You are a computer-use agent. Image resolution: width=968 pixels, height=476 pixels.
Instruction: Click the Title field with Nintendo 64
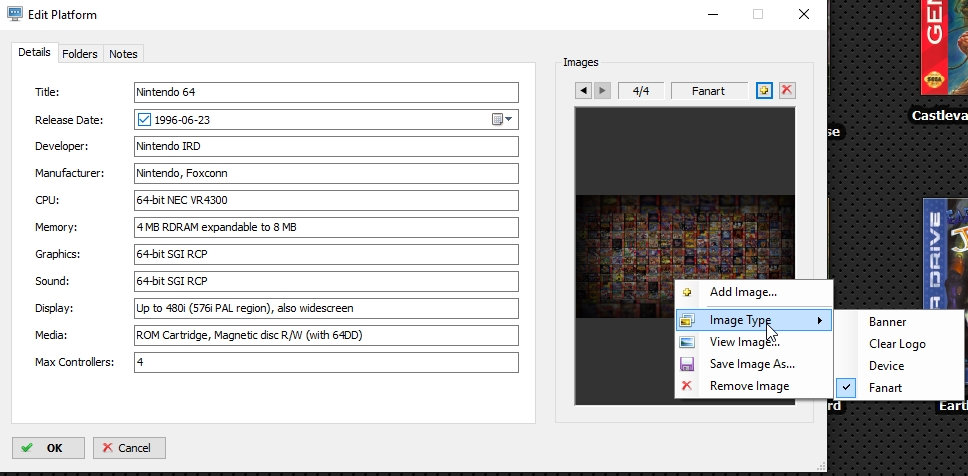click(326, 93)
